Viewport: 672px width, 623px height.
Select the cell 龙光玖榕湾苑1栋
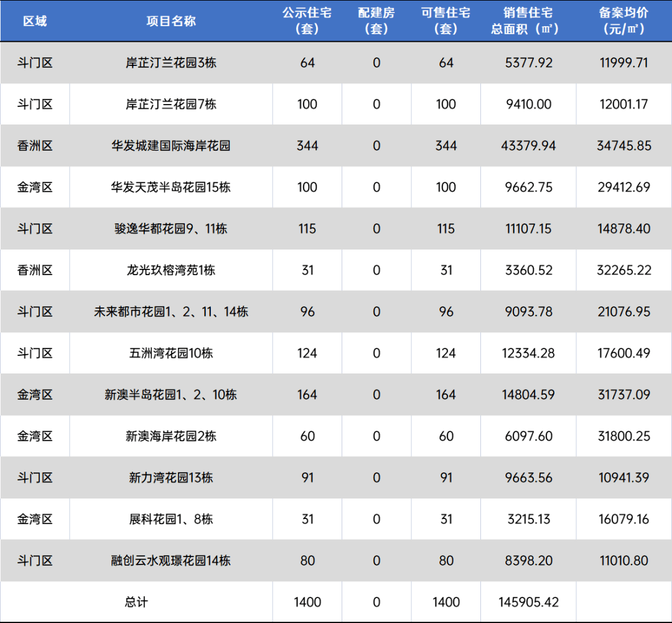click(x=171, y=270)
